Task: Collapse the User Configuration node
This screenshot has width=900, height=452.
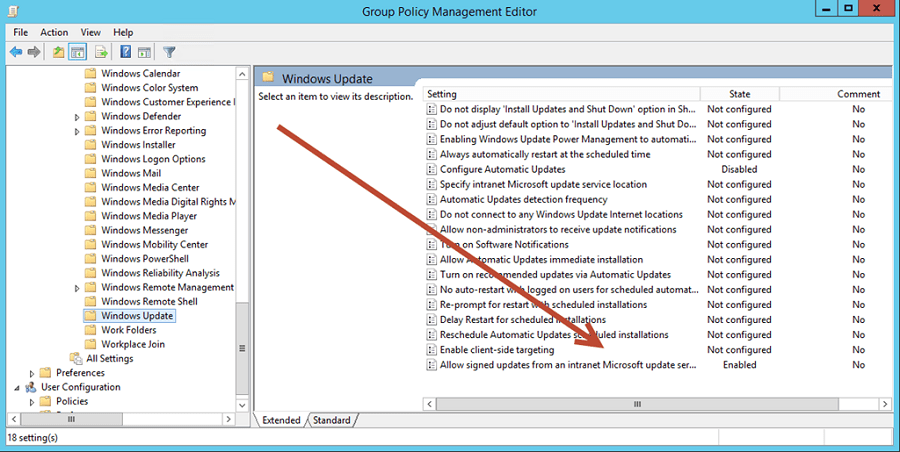Action: pos(18,388)
